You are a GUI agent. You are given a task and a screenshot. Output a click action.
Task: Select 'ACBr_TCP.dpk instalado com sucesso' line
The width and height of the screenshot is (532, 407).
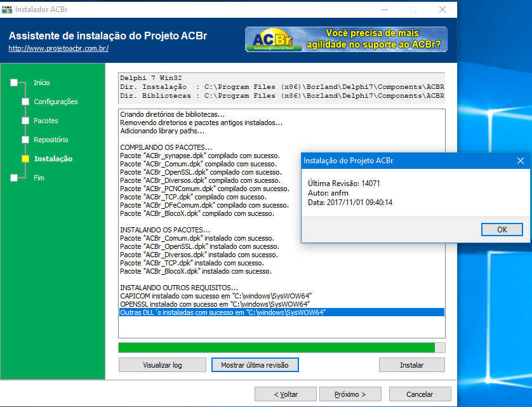(x=192, y=263)
